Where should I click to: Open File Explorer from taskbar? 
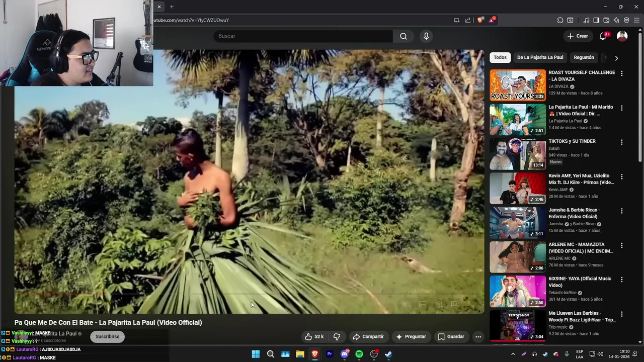click(300, 354)
